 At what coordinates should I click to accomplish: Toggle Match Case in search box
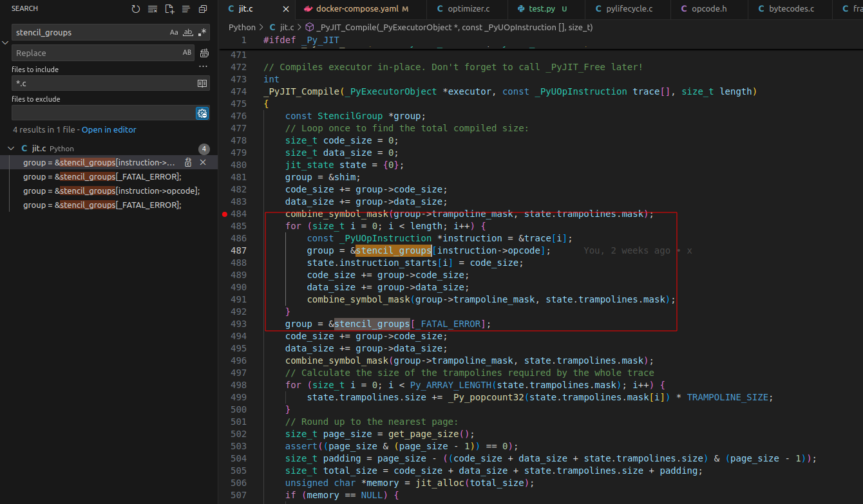[x=174, y=32]
